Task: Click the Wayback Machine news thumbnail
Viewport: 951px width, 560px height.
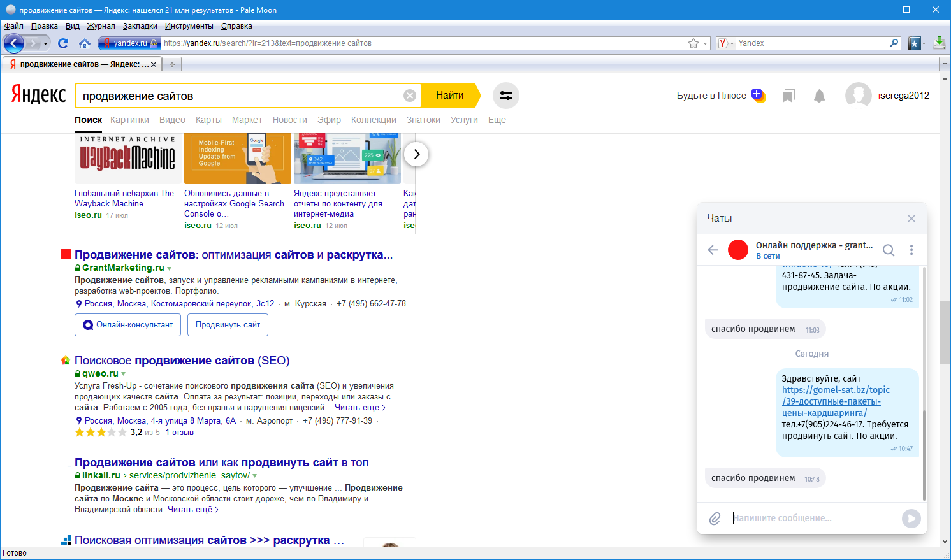Action: (x=127, y=159)
